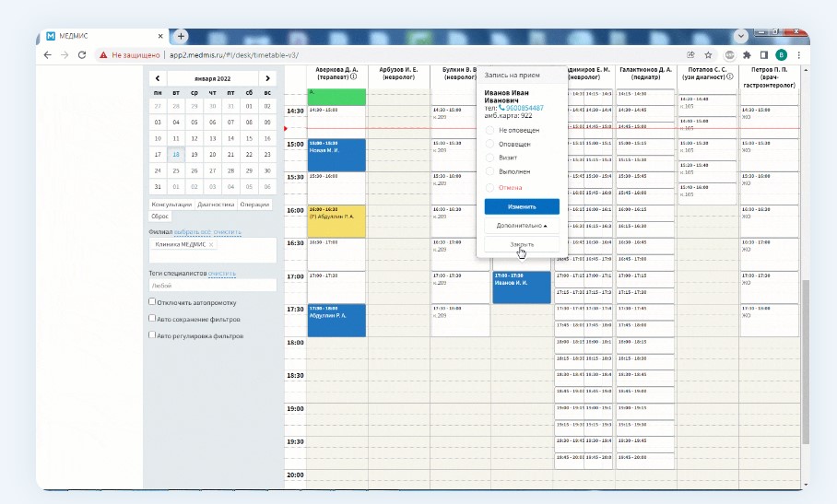Screen dimensions: 837x504
Task: Open Chrome three-dot menu
Action: tap(798, 55)
